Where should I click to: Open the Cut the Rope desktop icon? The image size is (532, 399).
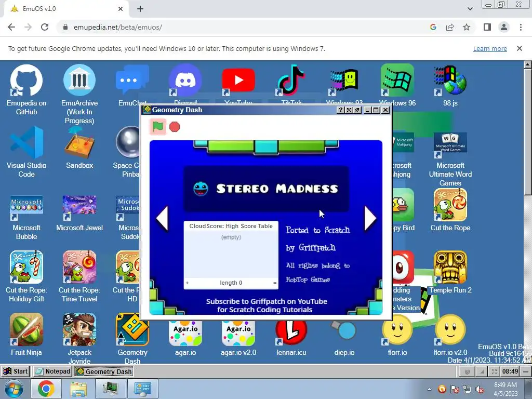tap(450, 210)
